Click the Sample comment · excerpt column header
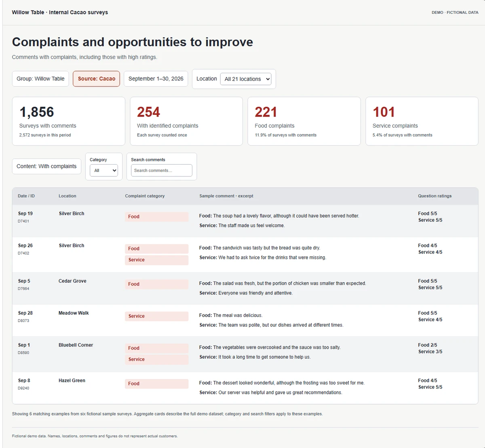The width and height of the screenshot is (485, 448). 226,196
